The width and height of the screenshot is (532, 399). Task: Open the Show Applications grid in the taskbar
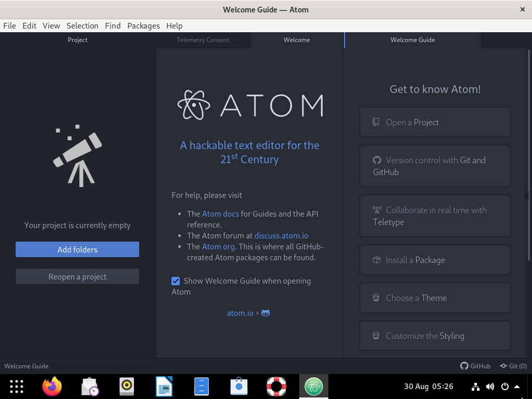[x=17, y=387]
